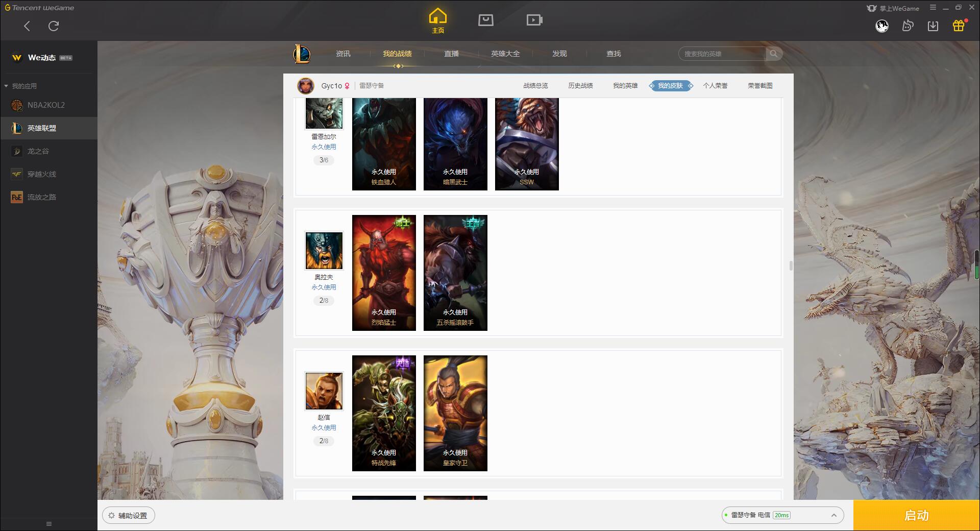The width and height of the screenshot is (980, 531).
Task: Switch to the 我的战绩 tab
Action: [397, 54]
